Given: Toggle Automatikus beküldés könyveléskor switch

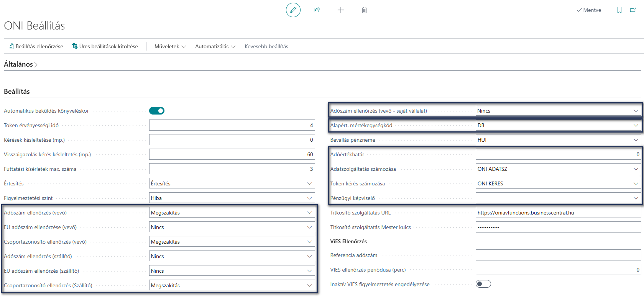Looking at the screenshot, I should point(157,111).
